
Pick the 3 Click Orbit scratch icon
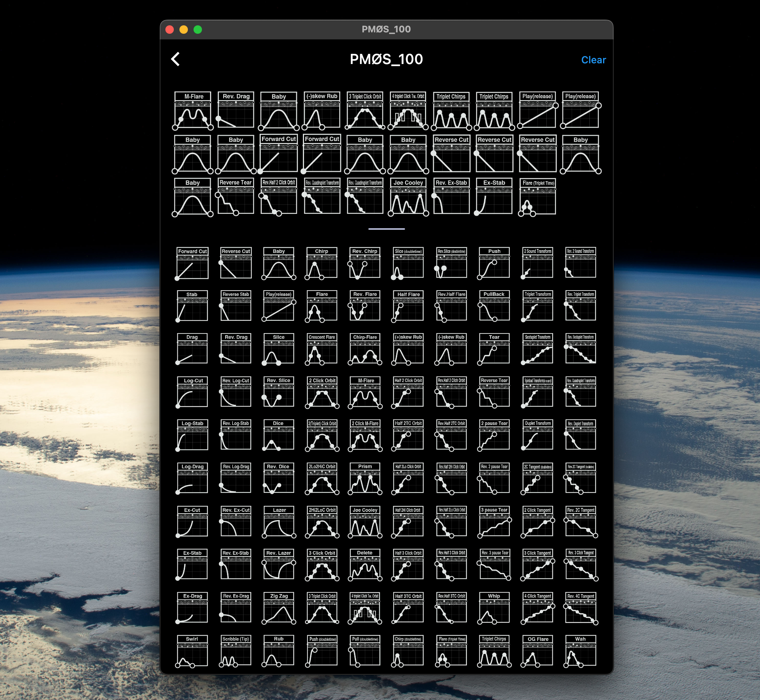point(321,565)
